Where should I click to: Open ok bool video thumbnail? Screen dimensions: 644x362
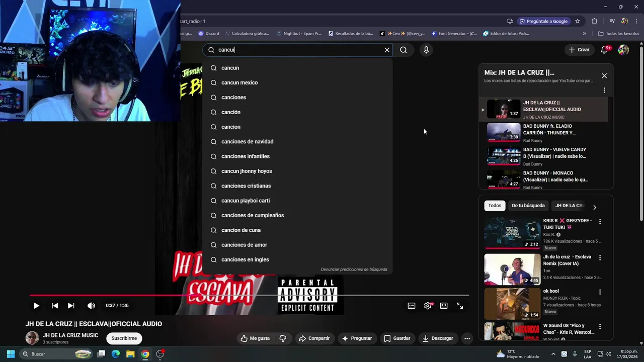point(512,304)
